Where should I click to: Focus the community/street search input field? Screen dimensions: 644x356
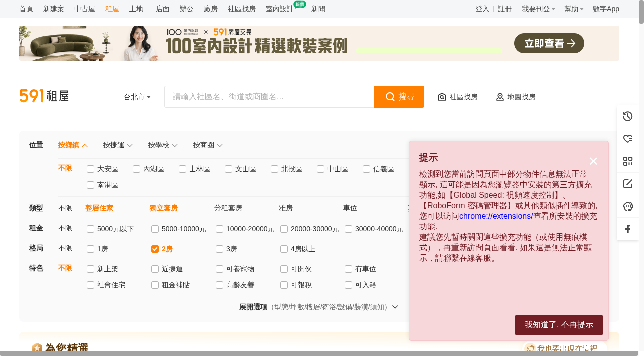[x=269, y=97]
